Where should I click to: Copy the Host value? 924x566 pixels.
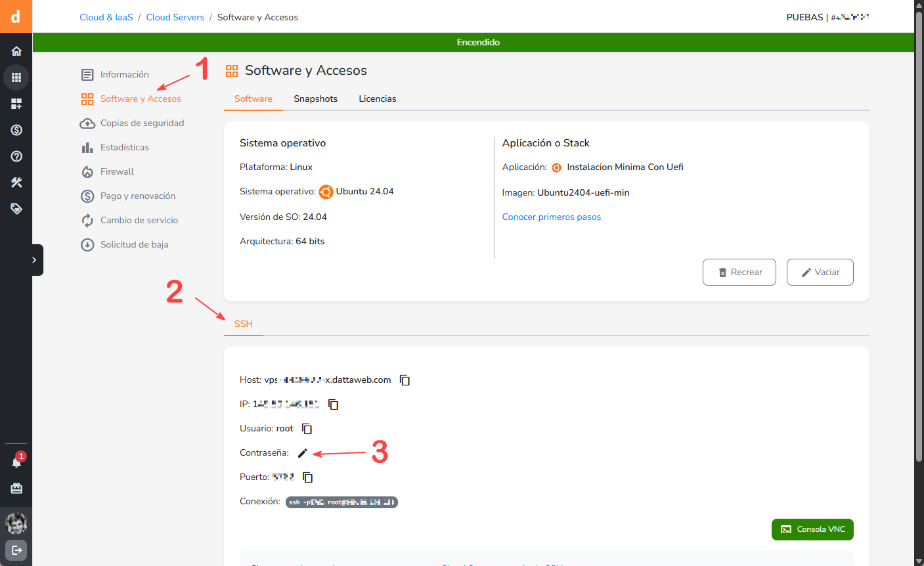[405, 380]
